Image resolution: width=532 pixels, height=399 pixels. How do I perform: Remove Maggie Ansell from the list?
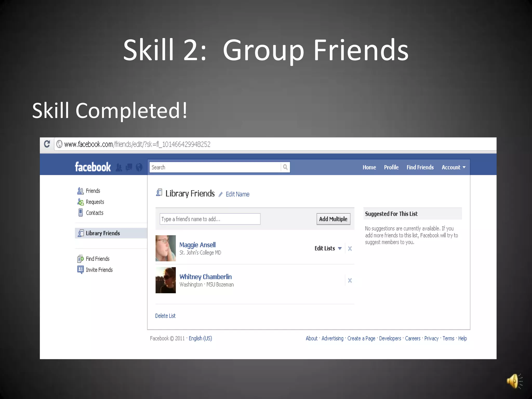350,249
